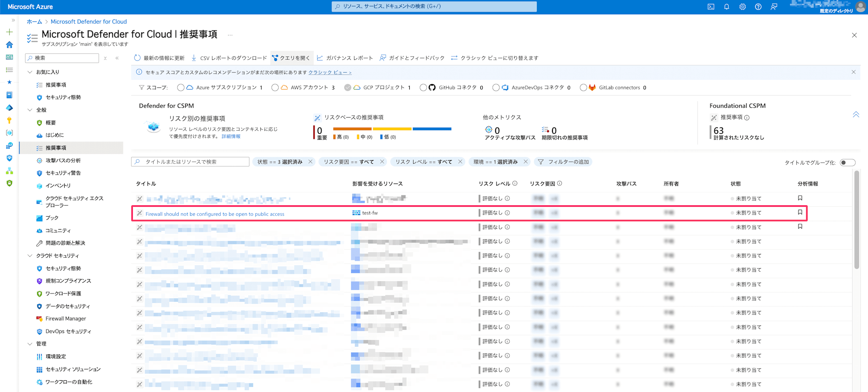Screen dimensions: 868x392
Task: Click the refresh icon 最新の情報に更新
Action: coord(137,58)
